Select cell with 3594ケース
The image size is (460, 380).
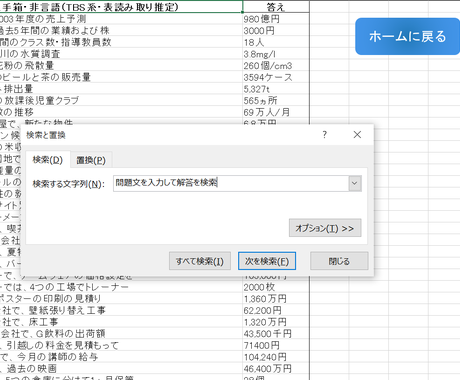pos(276,77)
